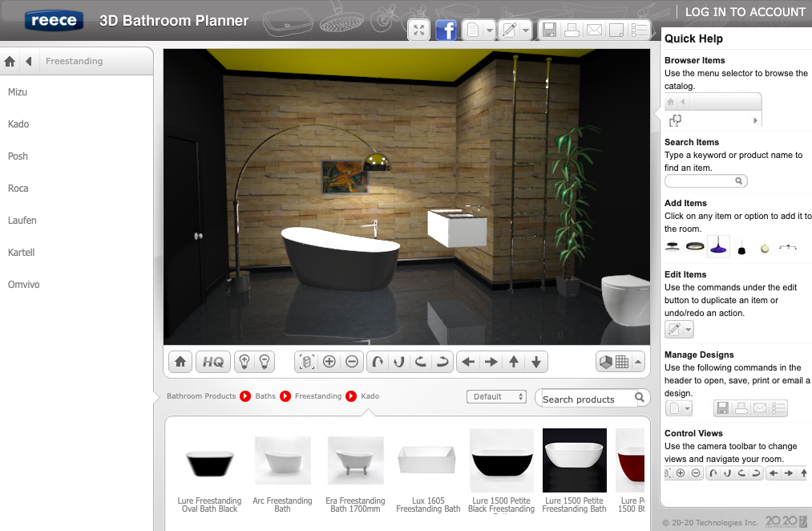The width and height of the screenshot is (812, 531).
Task: Zoom out with the minus icon
Action: pos(352,362)
